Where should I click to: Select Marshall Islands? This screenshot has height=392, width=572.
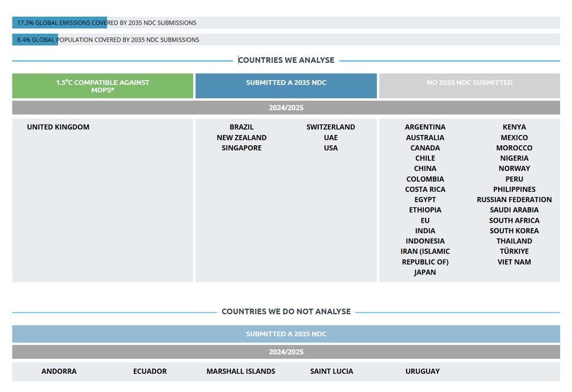(241, 371)
